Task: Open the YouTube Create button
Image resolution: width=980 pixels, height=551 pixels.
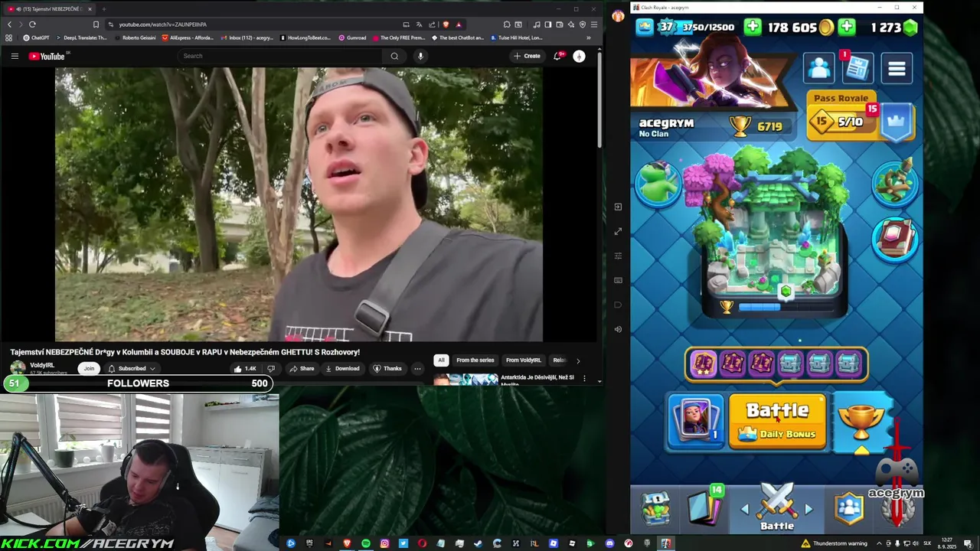Action: pyautogui.click(x=527, y=56)
